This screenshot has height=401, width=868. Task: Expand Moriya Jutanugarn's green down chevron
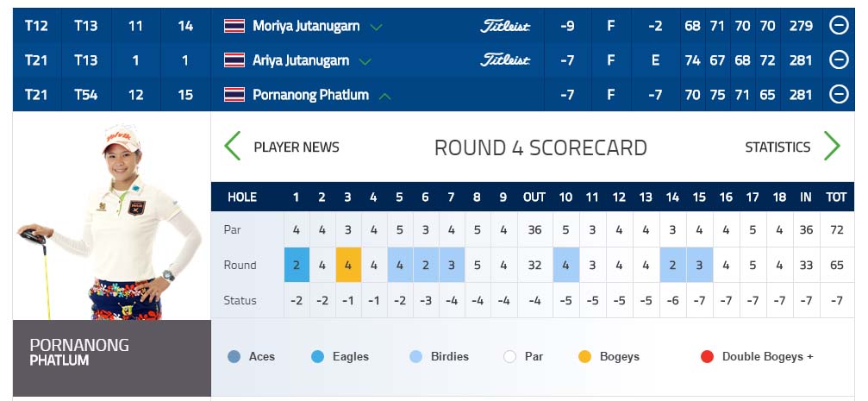[x=376, y=27]
